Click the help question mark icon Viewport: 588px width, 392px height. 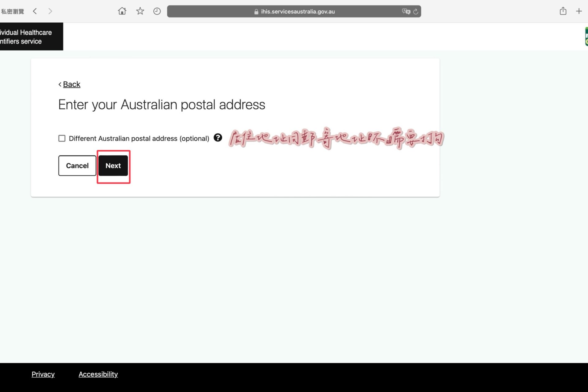(x=218, y=138)
